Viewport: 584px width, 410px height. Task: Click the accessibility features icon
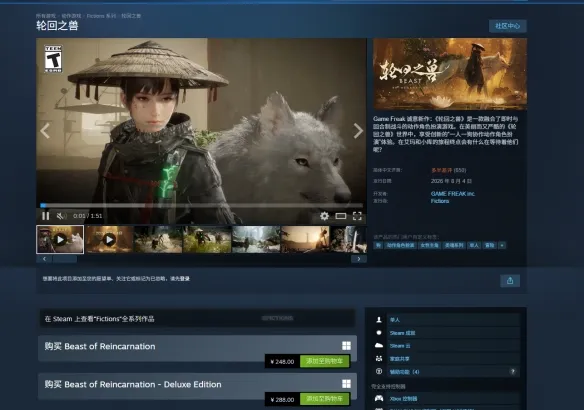pyautogui.click(x=379, y=371)
